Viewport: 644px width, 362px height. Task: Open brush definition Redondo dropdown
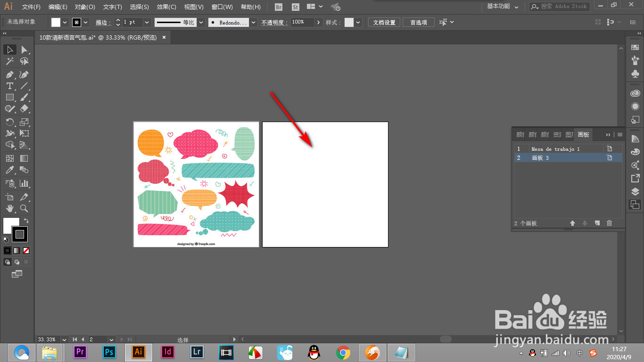coord(254,22)
